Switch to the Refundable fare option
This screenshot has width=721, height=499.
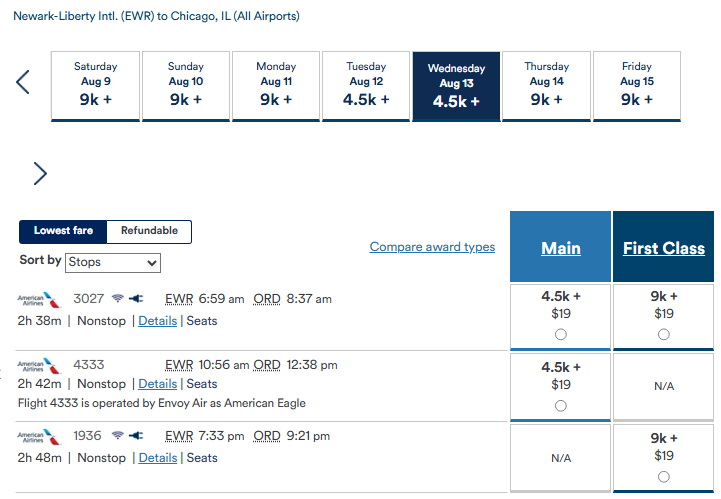[x=149, y=231]
